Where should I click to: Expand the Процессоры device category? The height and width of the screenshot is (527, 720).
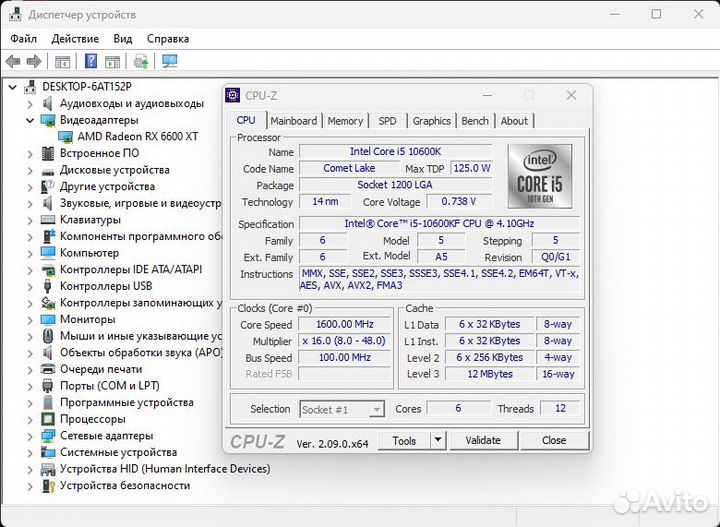pyautogui.click(x=28, y=419)
